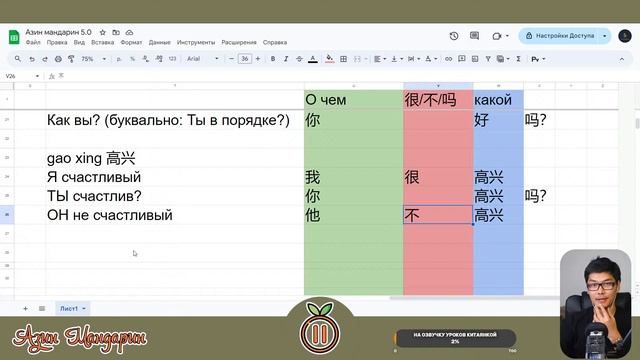The height and width of the screenshot is (360, 640).
Task: Select the cell containing 'О чем'
Action: point(353,100)
